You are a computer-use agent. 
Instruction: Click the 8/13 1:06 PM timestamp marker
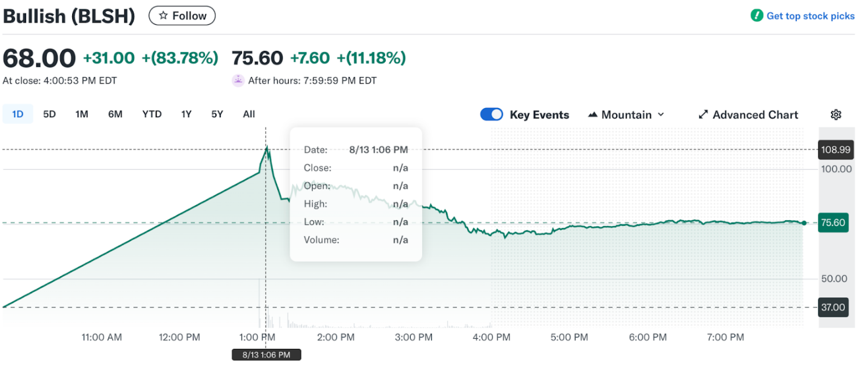coord(266,354)
